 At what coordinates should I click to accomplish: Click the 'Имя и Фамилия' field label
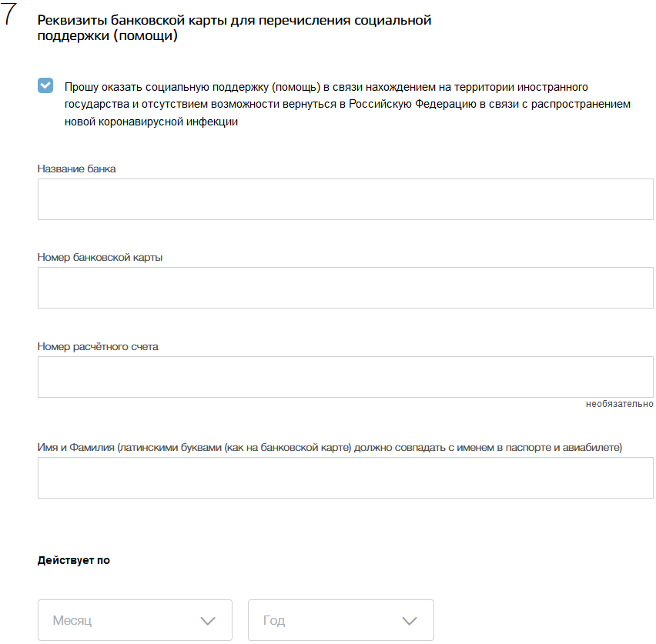pos(330,448)
